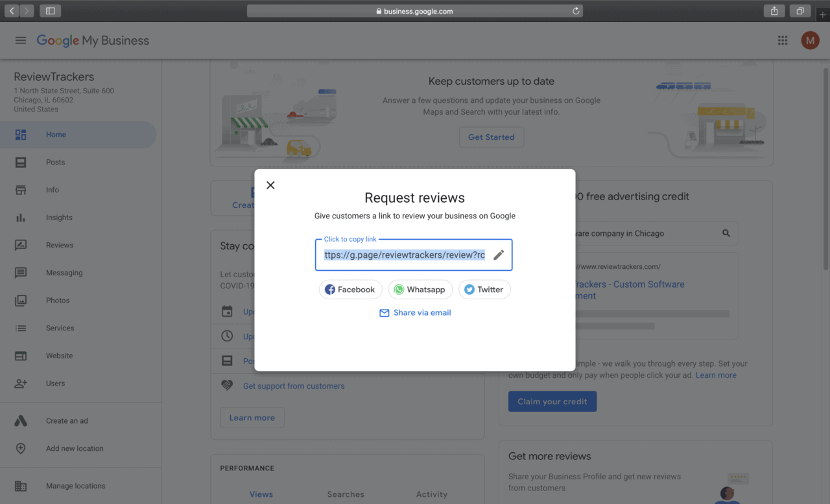The width and height of the screenshot is (830, 504).
Task: Click the Manage locations building icon
Action: [x=21, y=486]
